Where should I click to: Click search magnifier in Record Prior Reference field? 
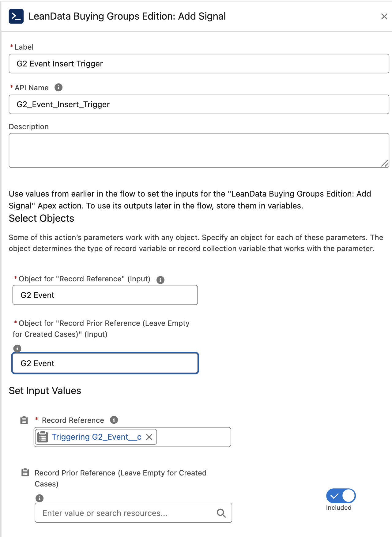point(221,513)
